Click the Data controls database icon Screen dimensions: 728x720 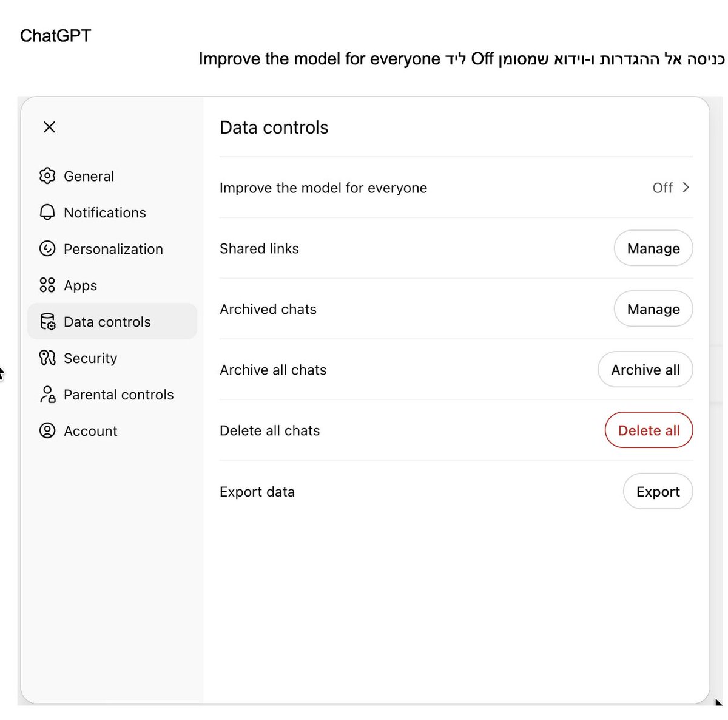47,322
